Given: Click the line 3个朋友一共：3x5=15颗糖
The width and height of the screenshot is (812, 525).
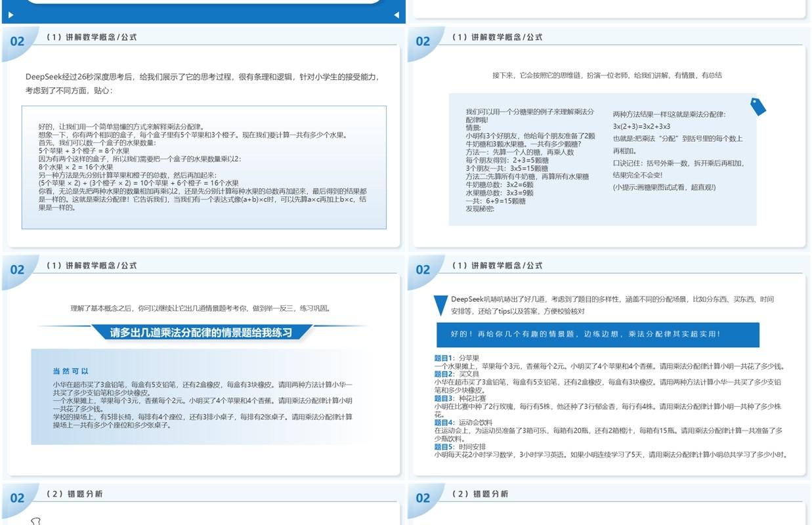Looking at the screenshot, I should click(507, 169).
